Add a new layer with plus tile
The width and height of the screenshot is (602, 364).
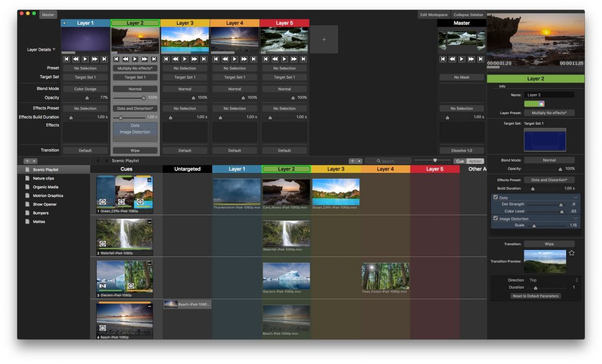pyautogui.click(x=324, y=39)
